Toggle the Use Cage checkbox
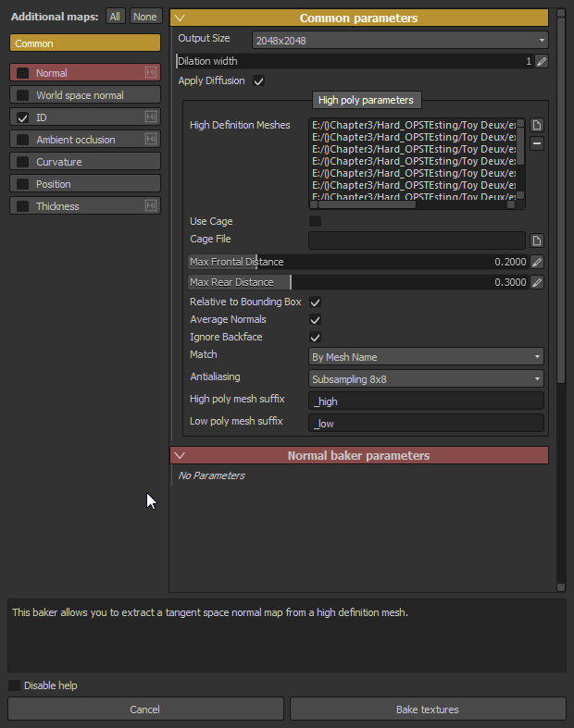The width and height of the screenshot is (574, 728). tap(315, 222)
